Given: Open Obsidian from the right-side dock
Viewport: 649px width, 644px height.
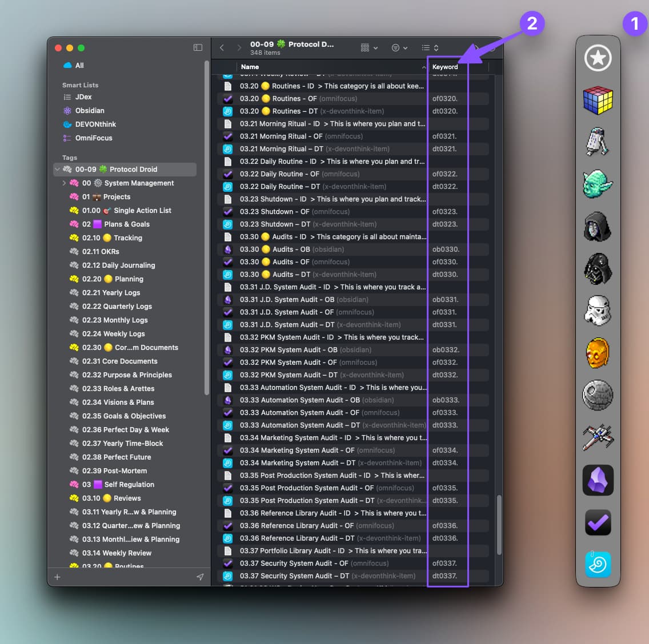Looking at the screenshot, I should tap(598, 480).
